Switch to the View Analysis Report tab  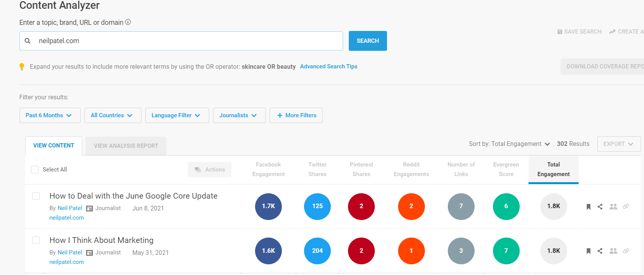pyautogui.click(x=126, y=146)
